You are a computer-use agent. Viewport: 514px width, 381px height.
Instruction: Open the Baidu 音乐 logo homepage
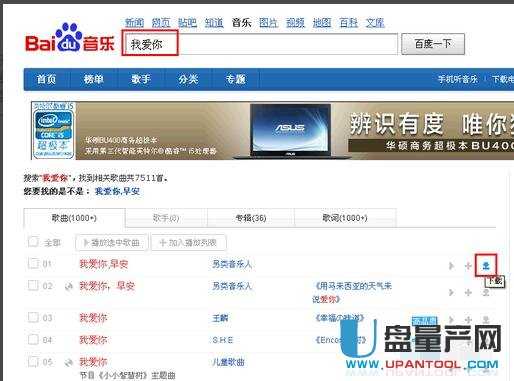pyautogui.click(x=70, y=37)
